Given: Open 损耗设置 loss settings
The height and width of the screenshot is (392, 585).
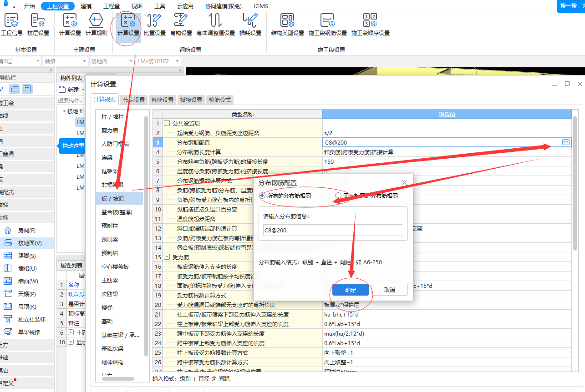Looking at the screenshot, I should pyautogui.click(x=250, y=25).
